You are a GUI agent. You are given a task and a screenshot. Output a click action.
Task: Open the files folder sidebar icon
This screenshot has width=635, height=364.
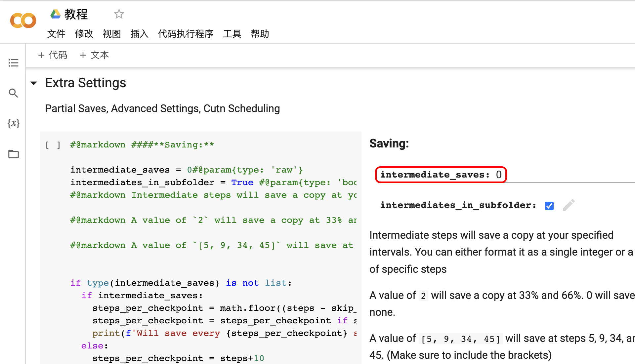[x=13, y=154]
